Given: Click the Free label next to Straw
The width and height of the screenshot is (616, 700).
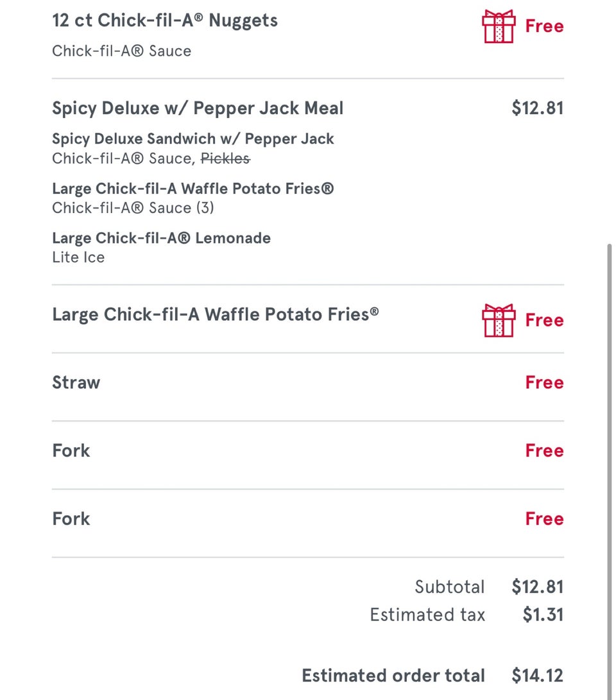Looking at the screenshot, I should click(x=544, y=382).
